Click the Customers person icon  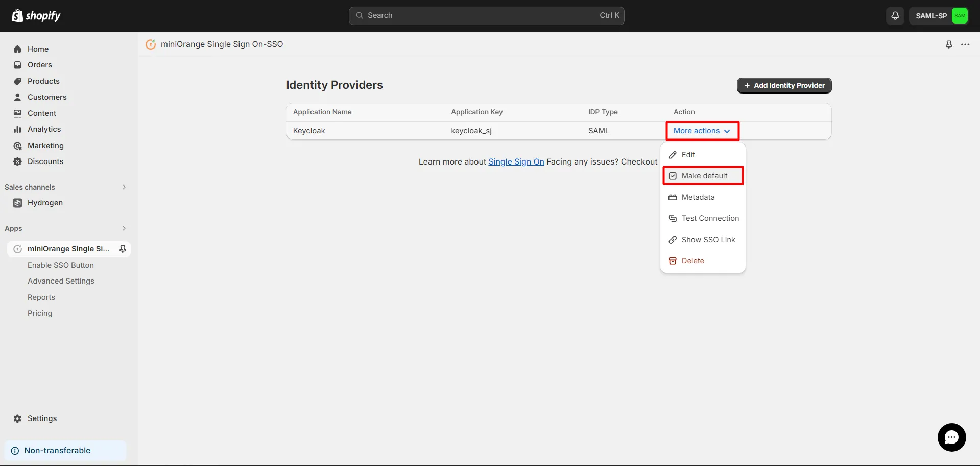pos(17,97)
